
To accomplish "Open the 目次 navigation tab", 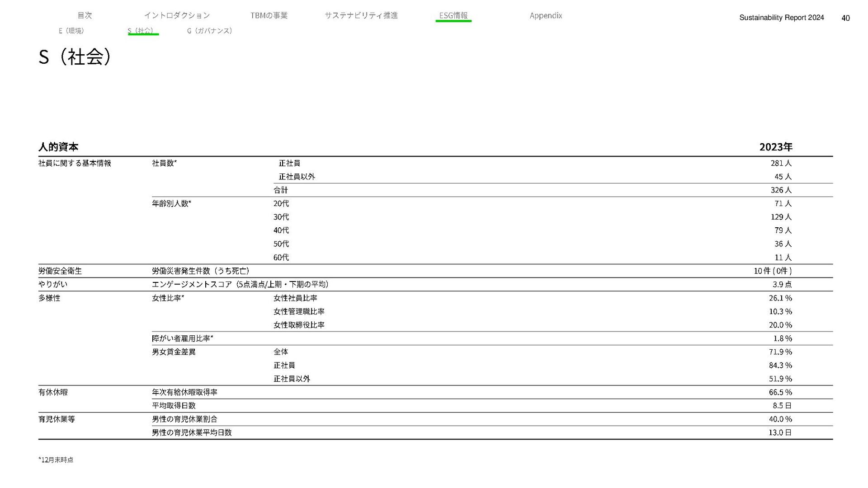I will point(85,15).
